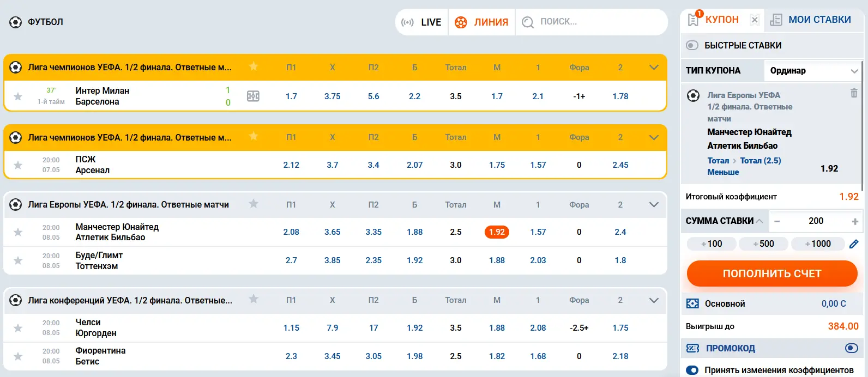Favorite the first Лига чемпионов league header star
This screenshot has width=868, height=377.
click(254, 66)
